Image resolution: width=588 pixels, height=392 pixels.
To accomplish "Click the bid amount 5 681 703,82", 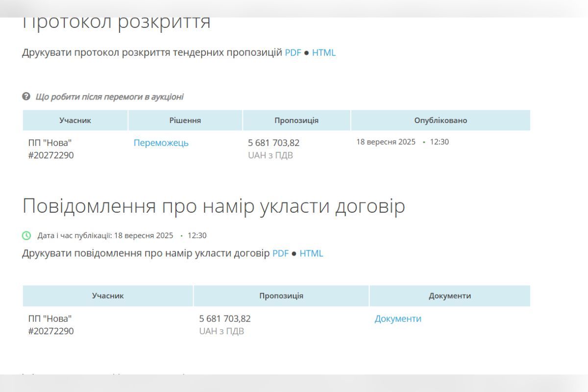I will pos(273,143).
